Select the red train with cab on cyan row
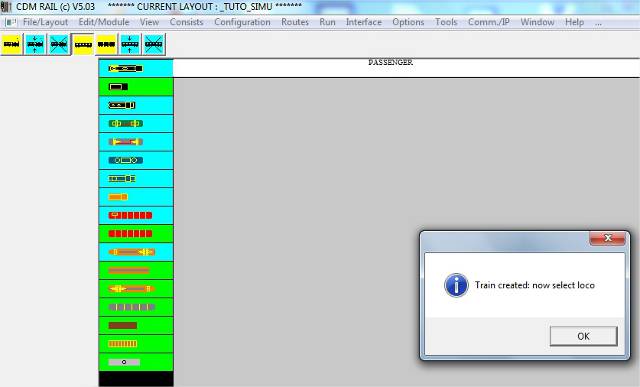This screenshot has height=387, width=640. (136, 216)
